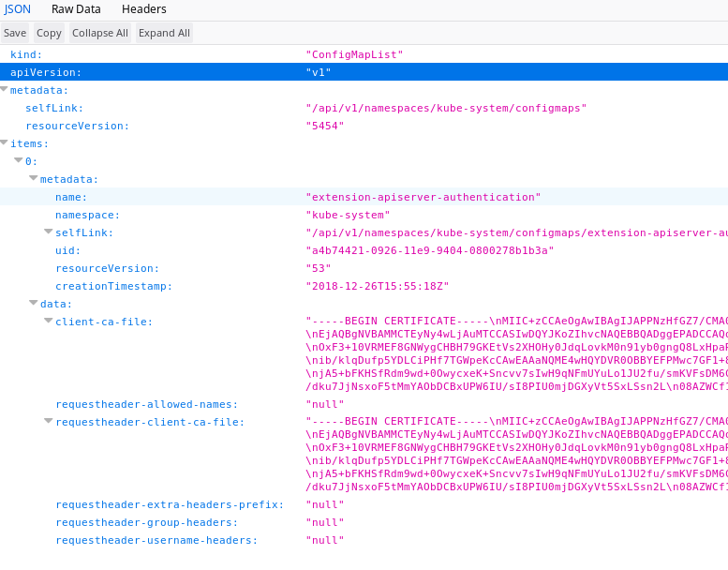
Task: Collapse the requestheader-client-ca-file value
Action: (x=49, y=421)
